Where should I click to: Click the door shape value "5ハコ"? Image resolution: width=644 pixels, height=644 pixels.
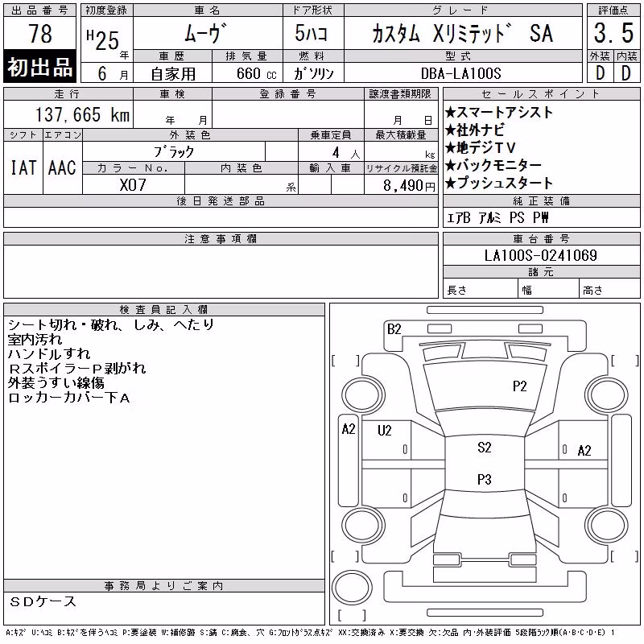pyautogui.click(x=312, y=33)
